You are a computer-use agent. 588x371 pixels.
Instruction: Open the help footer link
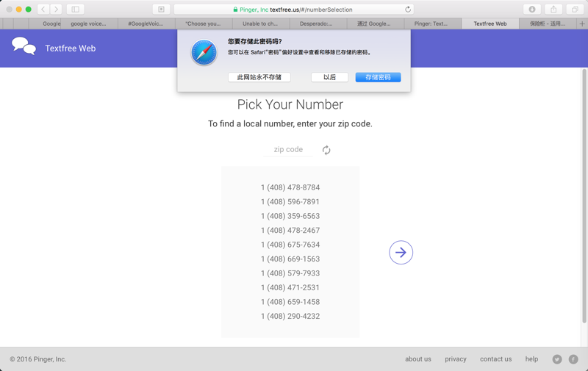(x=531, y=359)
